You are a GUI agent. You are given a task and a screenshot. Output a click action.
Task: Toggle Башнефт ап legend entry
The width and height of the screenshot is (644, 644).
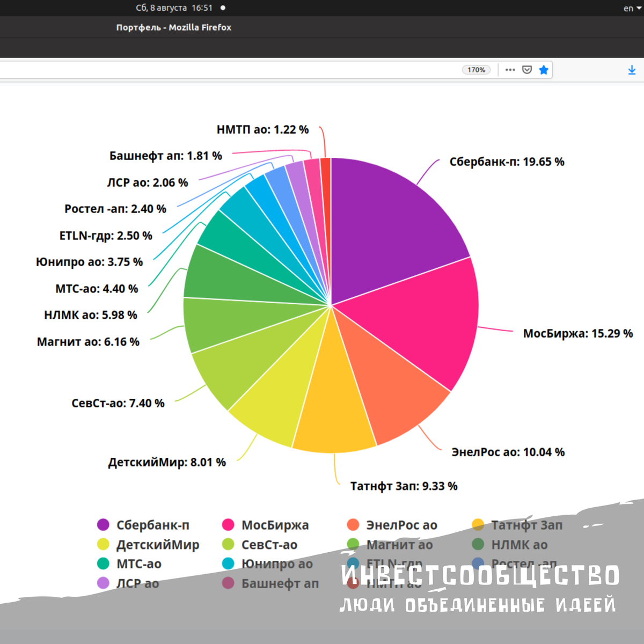(270, 583)
